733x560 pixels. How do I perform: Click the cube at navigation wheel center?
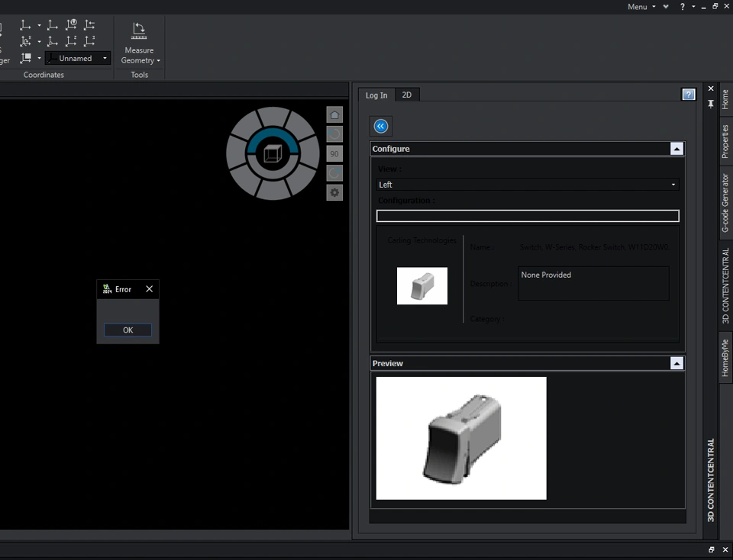[x=273, y=153]
